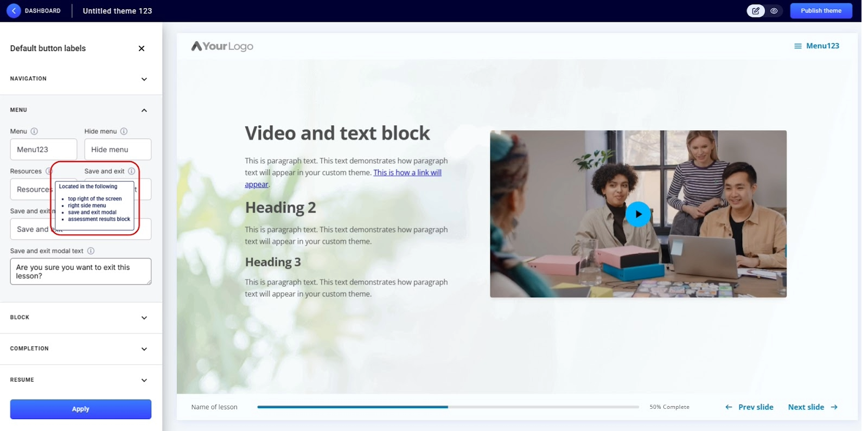868x431 pixels.
Task: Click the info icon beside Hide menu
Action: 124,131
